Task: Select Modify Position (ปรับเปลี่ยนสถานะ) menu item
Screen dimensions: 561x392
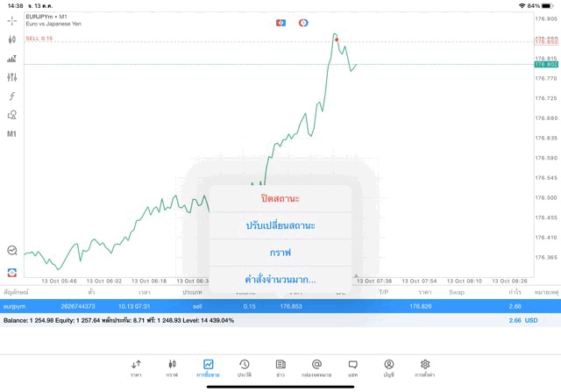Action: pos(280,225)
